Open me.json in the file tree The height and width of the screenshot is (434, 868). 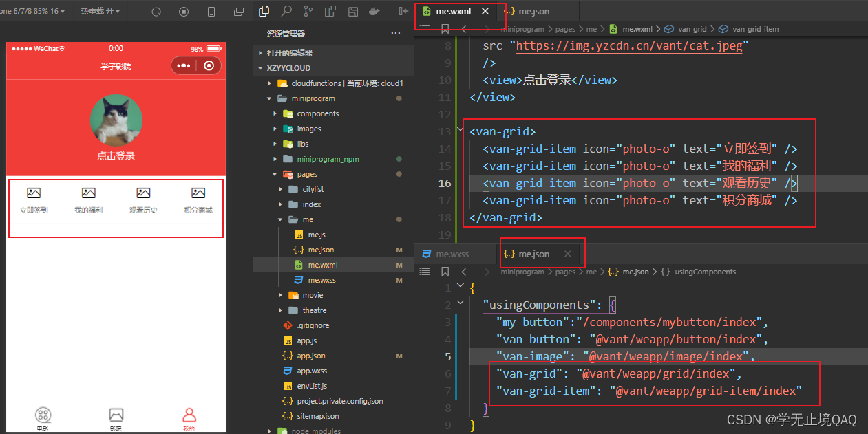tap(321, 250)
